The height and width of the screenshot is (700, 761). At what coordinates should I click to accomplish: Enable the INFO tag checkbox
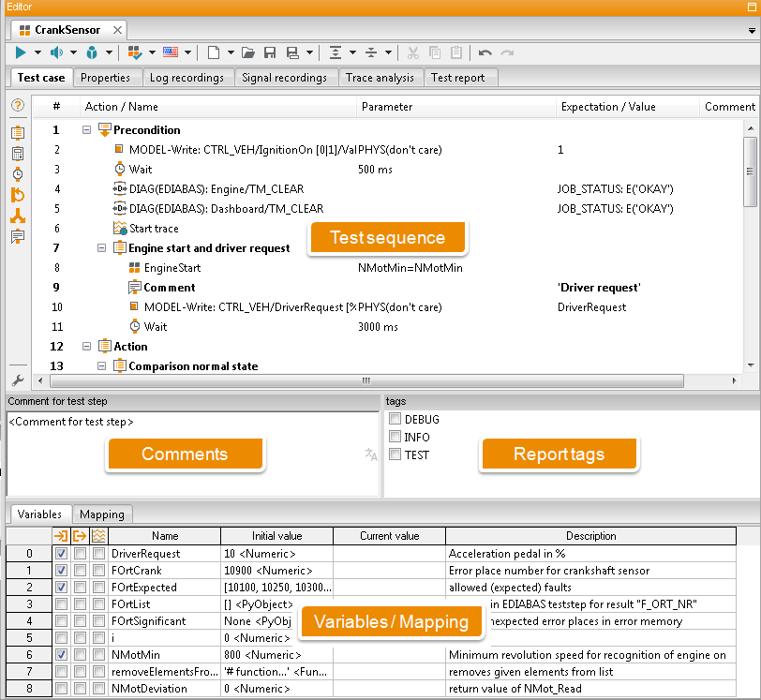(395, 437)
